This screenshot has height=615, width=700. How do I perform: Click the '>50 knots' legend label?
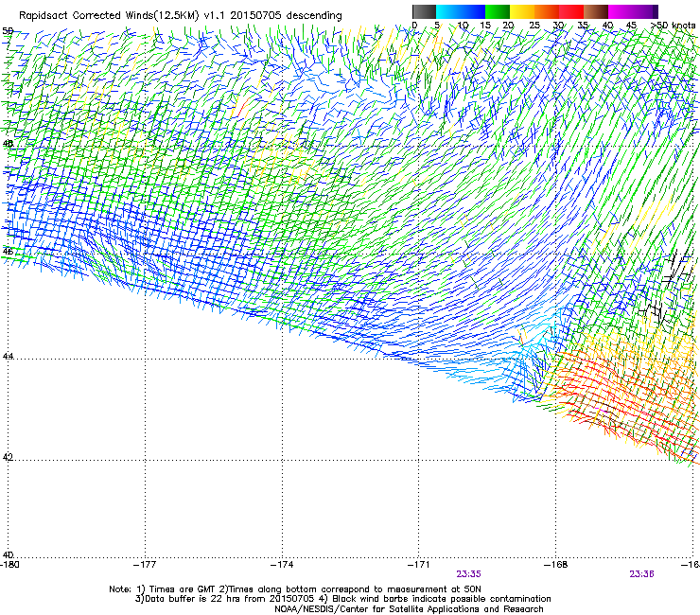click(x=673, y=25)
